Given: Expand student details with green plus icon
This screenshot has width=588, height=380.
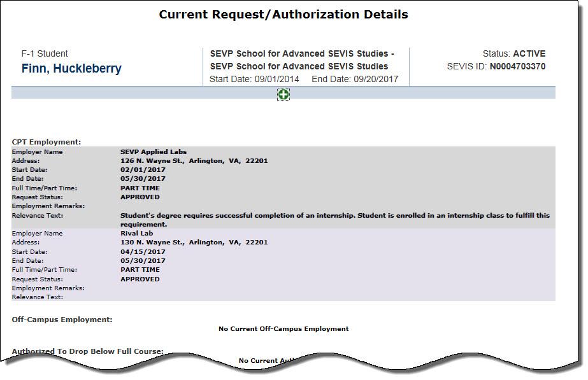Looking at the screenshot, I should (283, 94).
